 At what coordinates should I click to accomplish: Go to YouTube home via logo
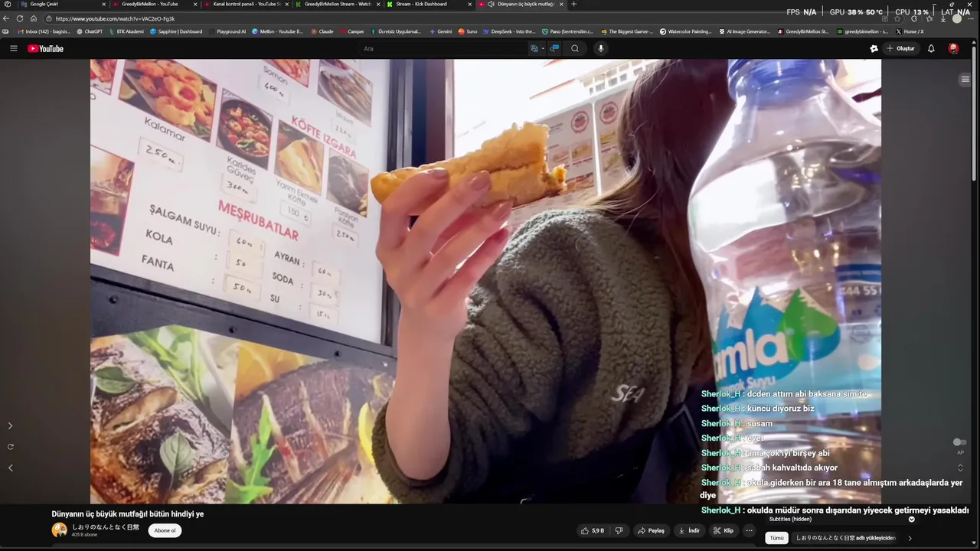[45, 48]
